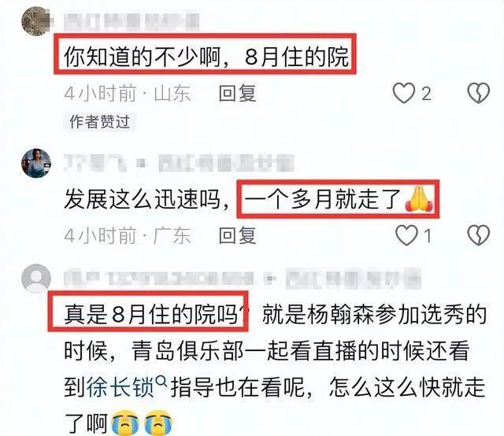Tap broken heart on Guangdong comment

click(478, 235)
